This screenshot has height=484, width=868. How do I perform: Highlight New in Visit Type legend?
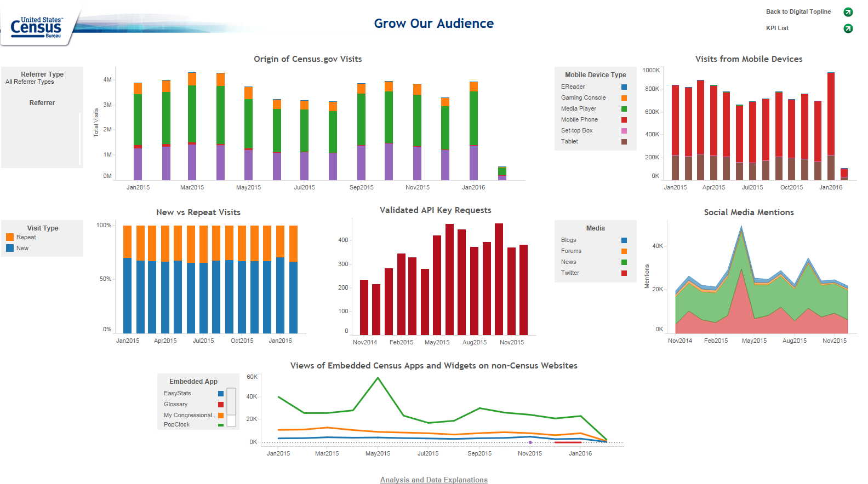pos(22,248)
